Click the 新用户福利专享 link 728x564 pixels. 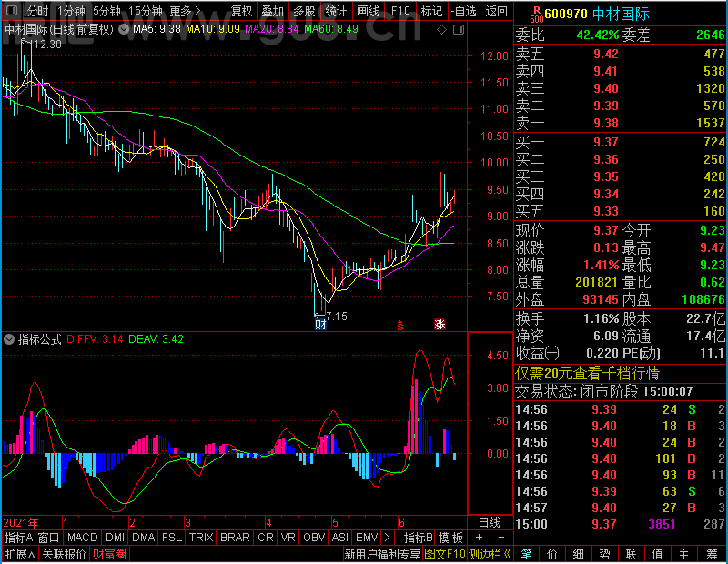pos(382,554)
